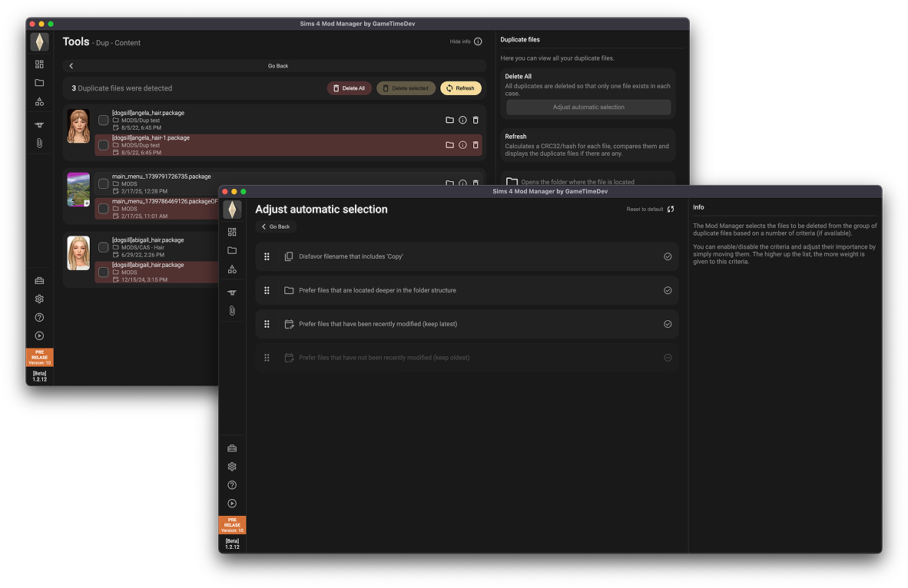
Task: Delete angela_hair-1.package with trash icon
Action: (476, 144)
